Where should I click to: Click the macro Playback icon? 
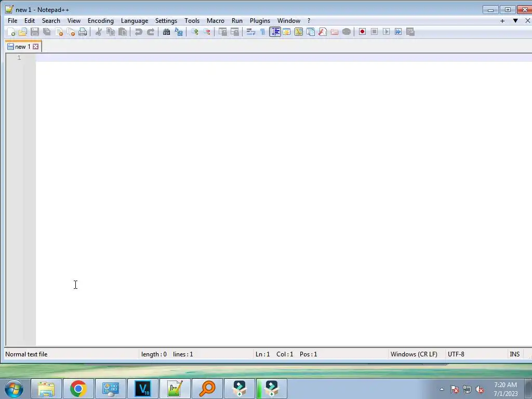tap(386, 32)
